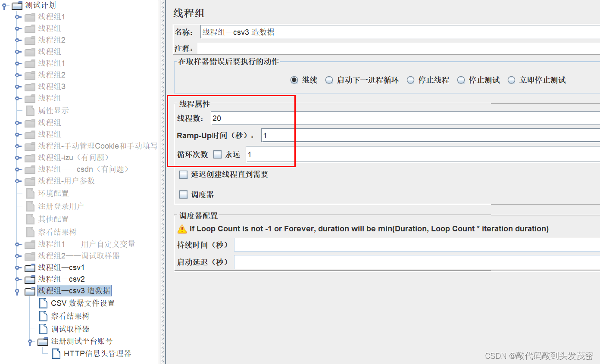Enable the 延迟创建线程直到需要 checkbox
This screenshot has height=364, width=600.
(x=184, y=174)
